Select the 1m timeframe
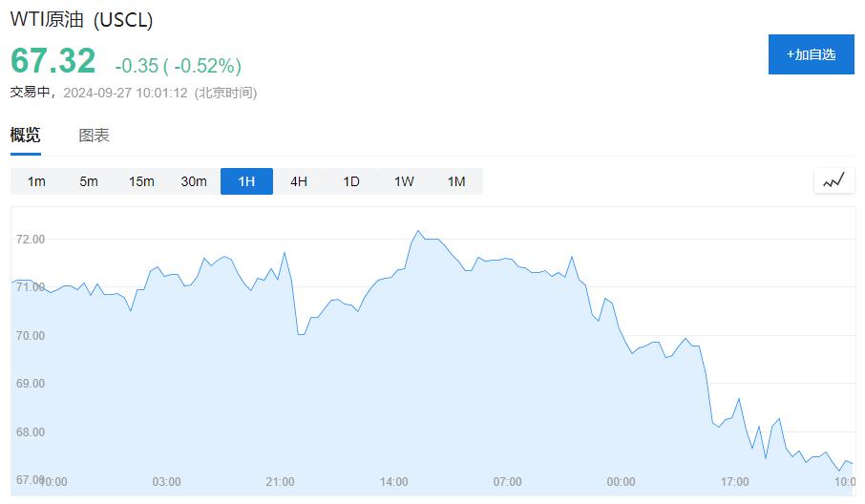The width and height of the screenshot is (865, 504). click(x=36, y=181)
